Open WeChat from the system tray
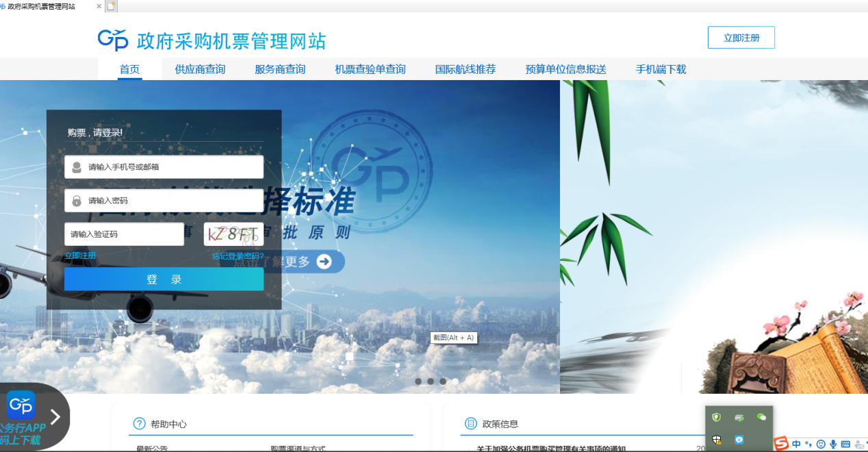 (x=761, y=417)
